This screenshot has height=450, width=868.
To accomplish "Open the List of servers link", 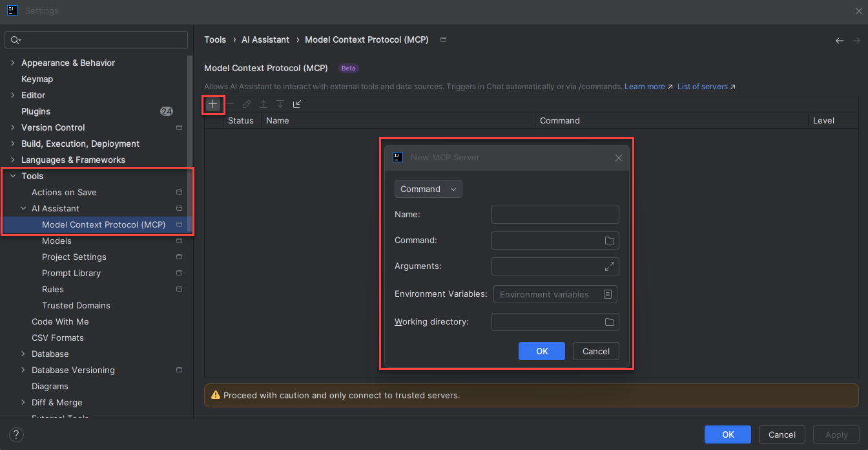I will click(x=703, y=86).
